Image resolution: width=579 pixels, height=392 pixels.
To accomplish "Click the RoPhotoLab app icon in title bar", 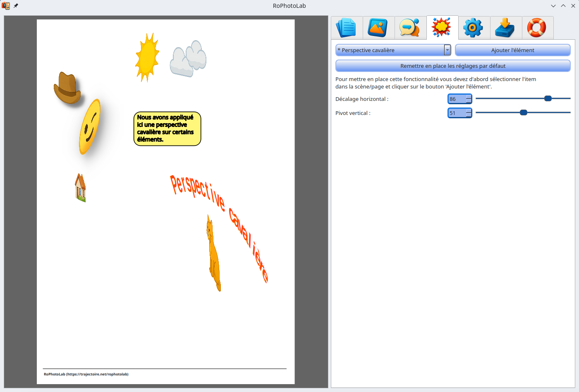I will [6, 6].
